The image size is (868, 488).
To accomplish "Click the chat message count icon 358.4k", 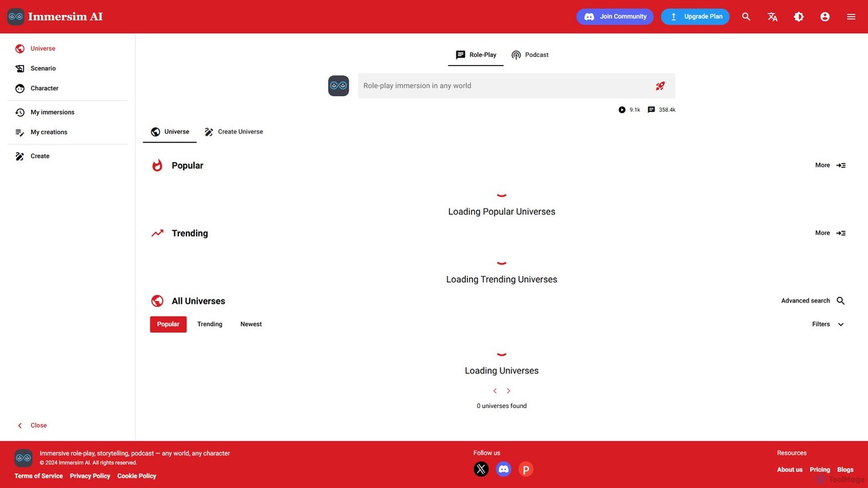I will pyautogui.click(x=651, y=110).
